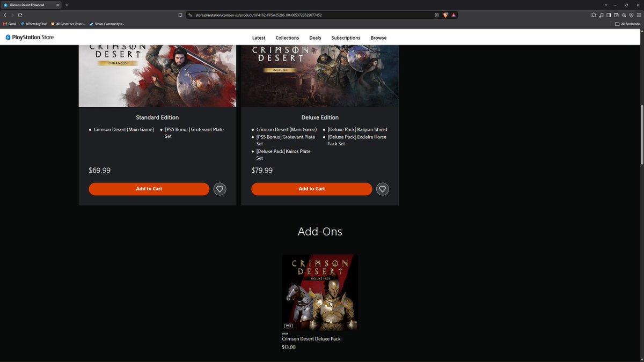644x362 pixels.
Task: Open a new tab with plus icon
Action: coord(67,5)
